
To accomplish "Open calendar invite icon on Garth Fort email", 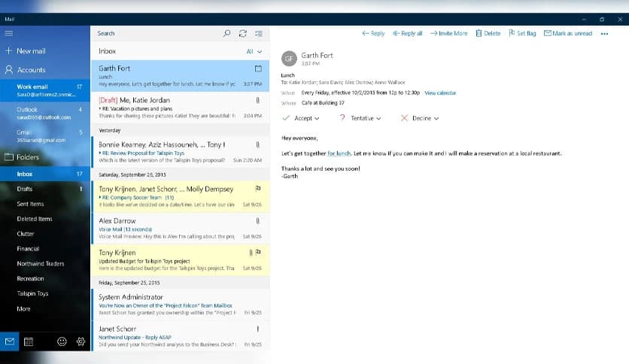I will (x=258, y=68).
